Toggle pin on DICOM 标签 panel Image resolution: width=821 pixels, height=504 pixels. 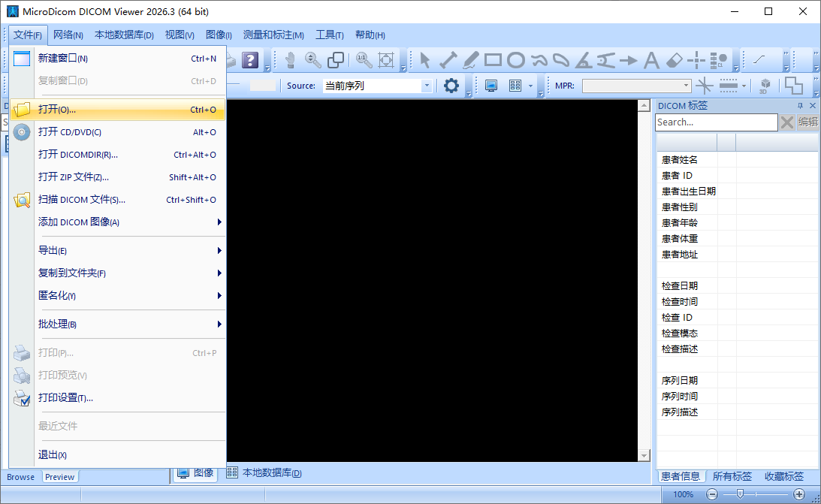[800, 106]
